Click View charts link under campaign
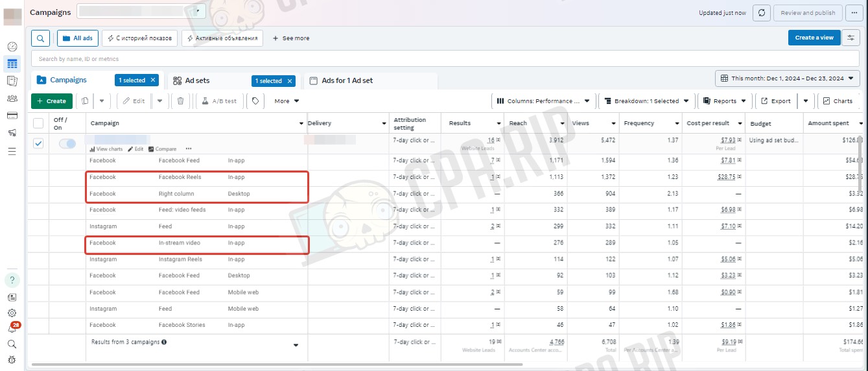 (x=106, y=149)
